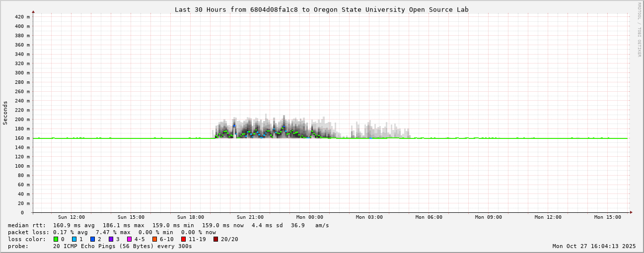Click the Mon 15:00 time axis label
Viewport: 644px width, 253px height.
[607, 217]
